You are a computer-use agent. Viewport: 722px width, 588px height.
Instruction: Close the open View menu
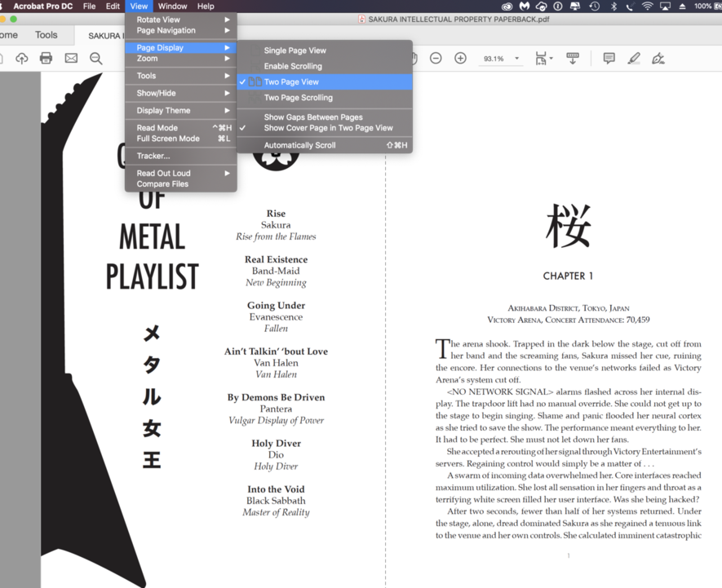139,6
